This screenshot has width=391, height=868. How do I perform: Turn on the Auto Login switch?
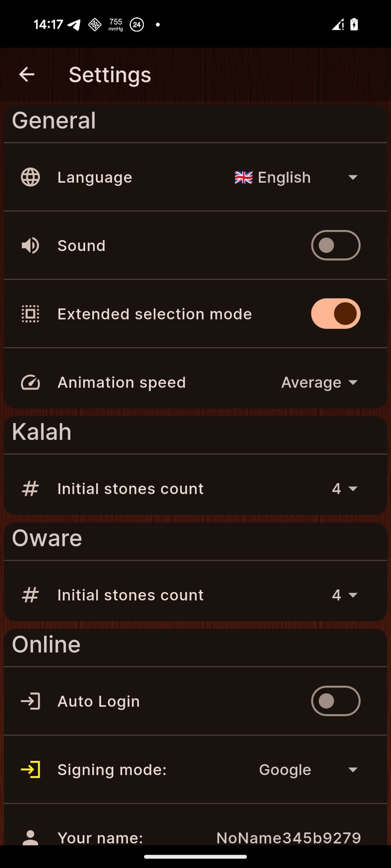335,701
